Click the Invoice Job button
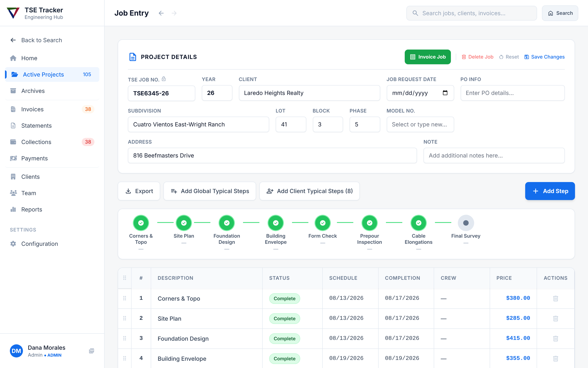 click(x=428, y=57)
